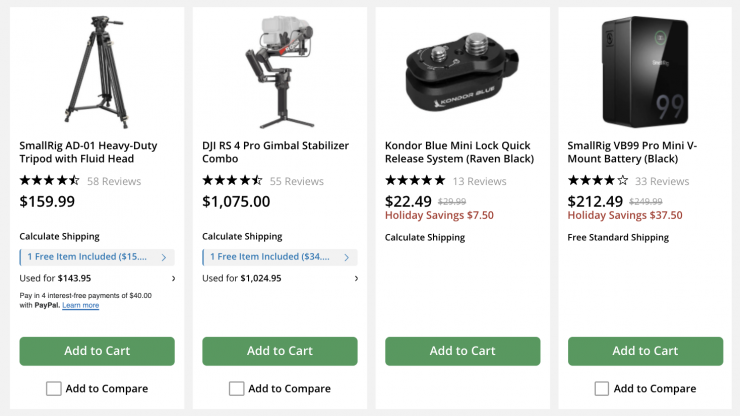Expand the tripod's 1 Free Item Included
This screenshot has width=740, height=416.
coord(97,257)
